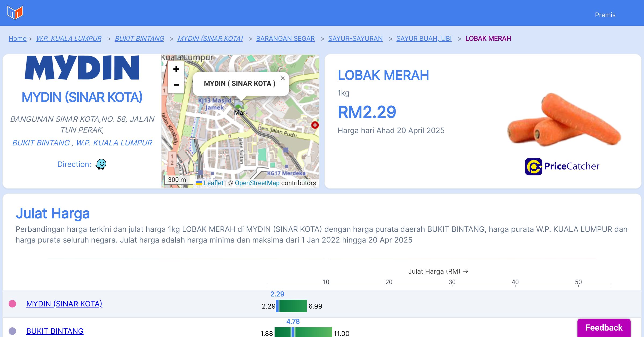Click the red hospital marker on map

point(315,125)
